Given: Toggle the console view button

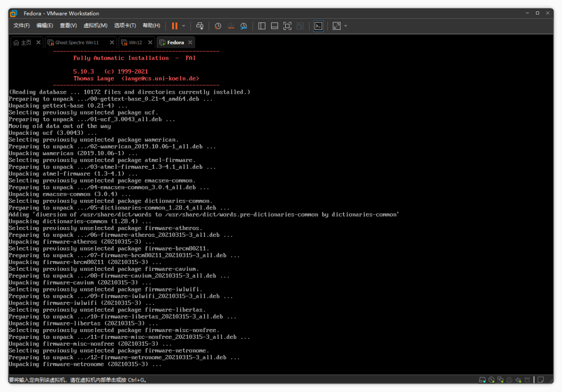Looking at the screenshot, I should [x=318, y=26].
